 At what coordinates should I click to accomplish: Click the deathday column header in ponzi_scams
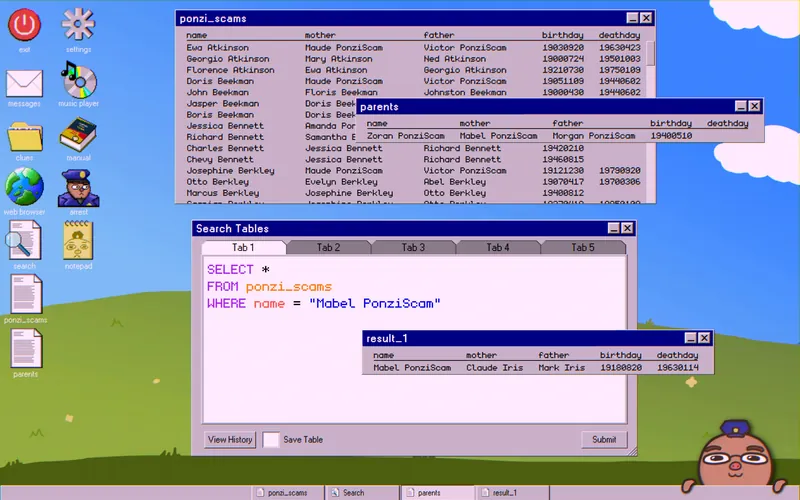619,35
